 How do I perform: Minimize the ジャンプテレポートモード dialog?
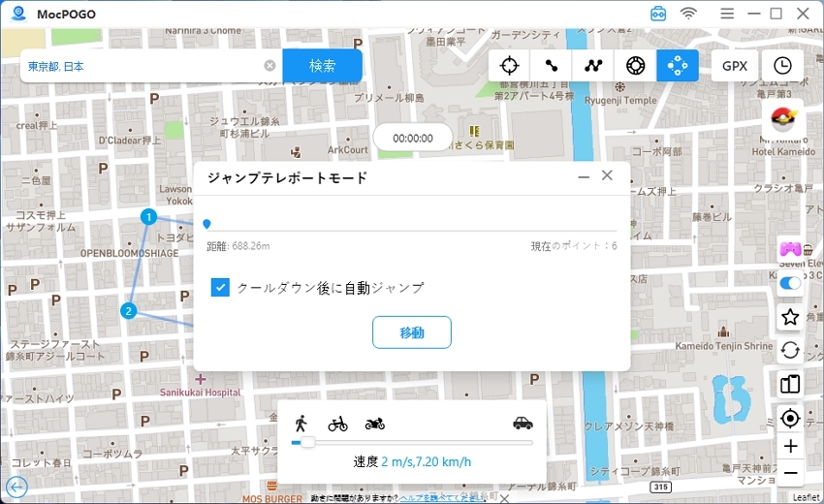584,176
